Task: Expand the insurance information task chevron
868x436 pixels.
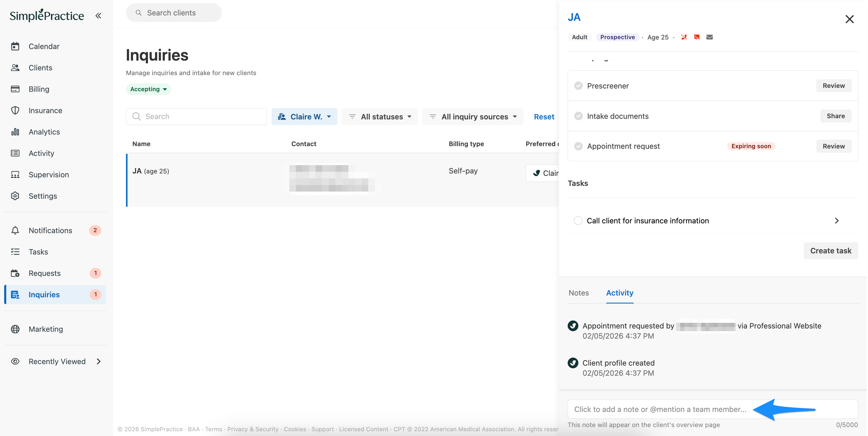Action: coord(837,221)
